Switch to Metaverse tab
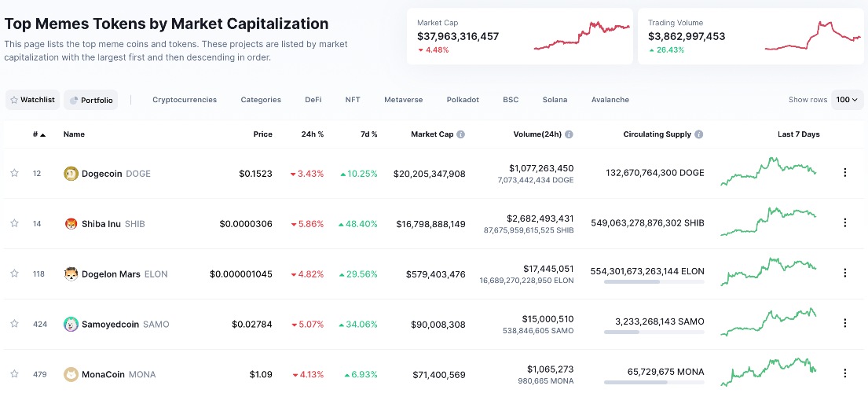Image resolution: width=868 pixels, height=393 pixels. pos(404,100)
